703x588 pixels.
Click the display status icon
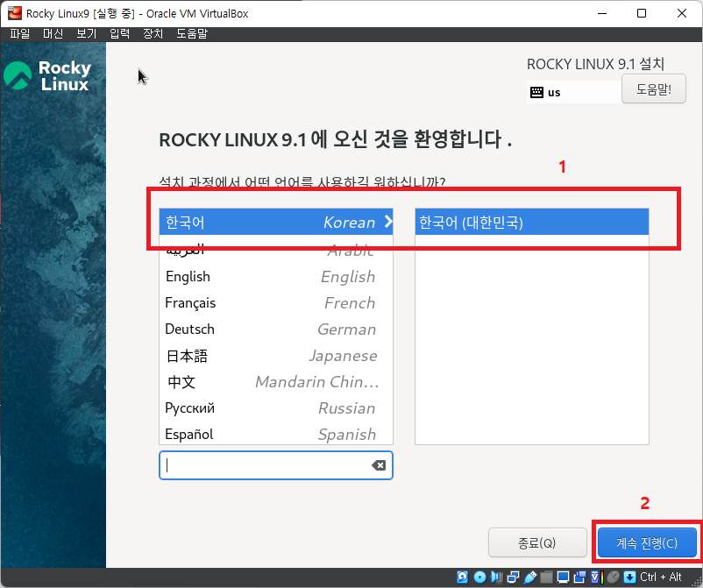[x=563, y=577]
